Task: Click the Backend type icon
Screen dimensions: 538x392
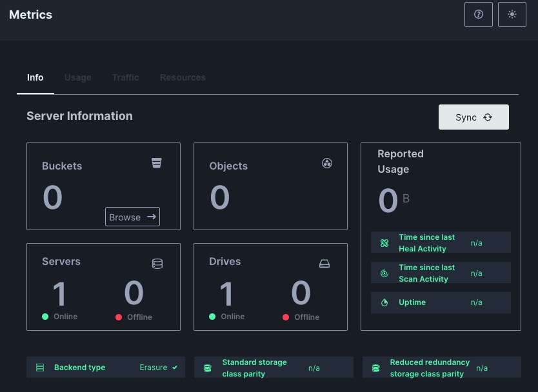Action: pos(40,367)
